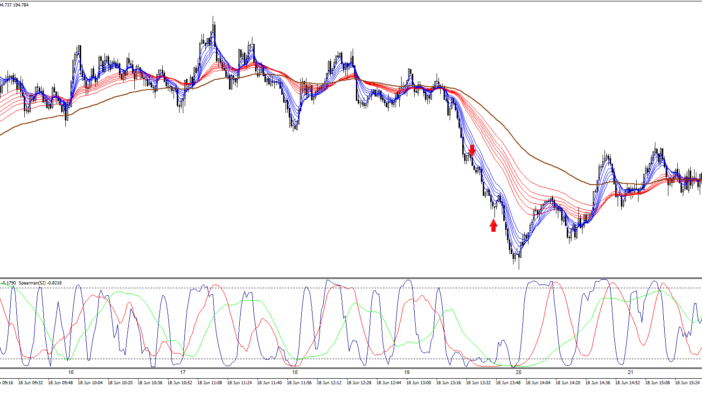702x395 pixels.
Task: Click the '18 Jun 10:20' time label
Action: [x=120, y=383]
